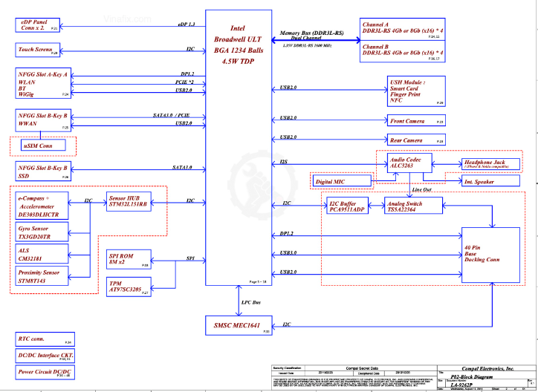The height and width of the screenshot is (392, 538).
Task: Click the Audio Codec ALC3263 block
Action: 409,163
